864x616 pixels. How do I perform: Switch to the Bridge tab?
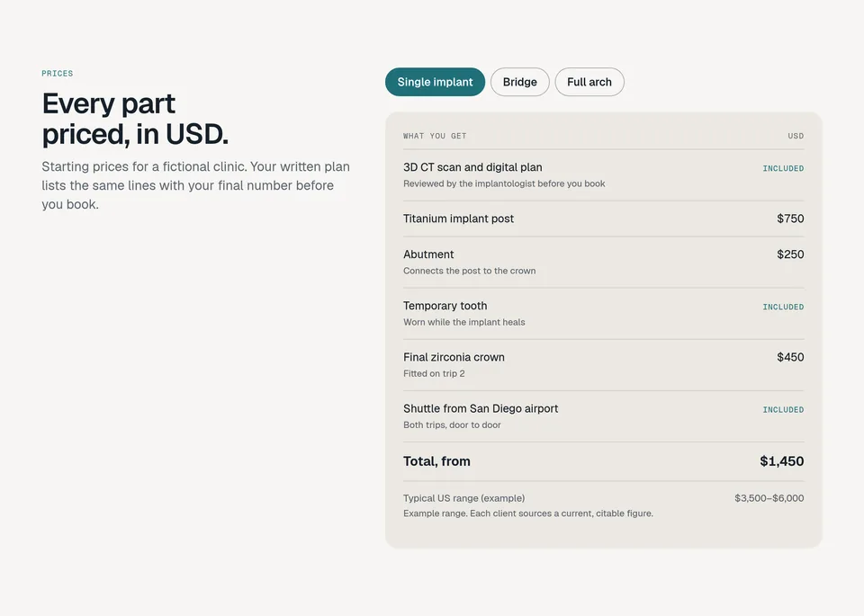(519, 82)
